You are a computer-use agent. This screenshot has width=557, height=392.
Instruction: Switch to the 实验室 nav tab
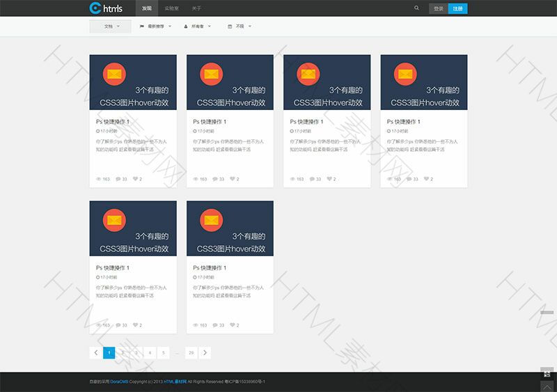171,8
